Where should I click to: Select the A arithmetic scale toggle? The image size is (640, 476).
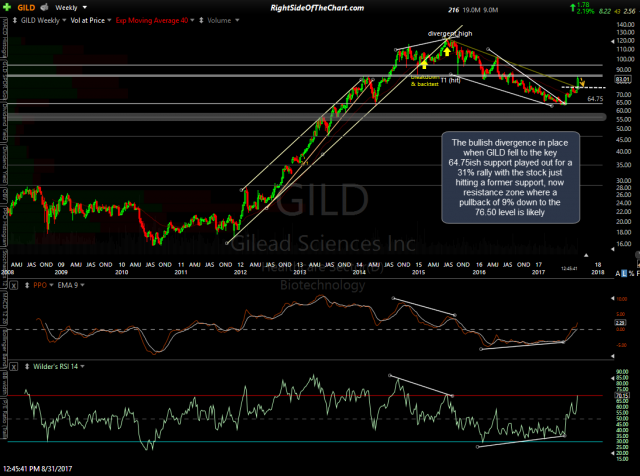(x=618, y=274)
